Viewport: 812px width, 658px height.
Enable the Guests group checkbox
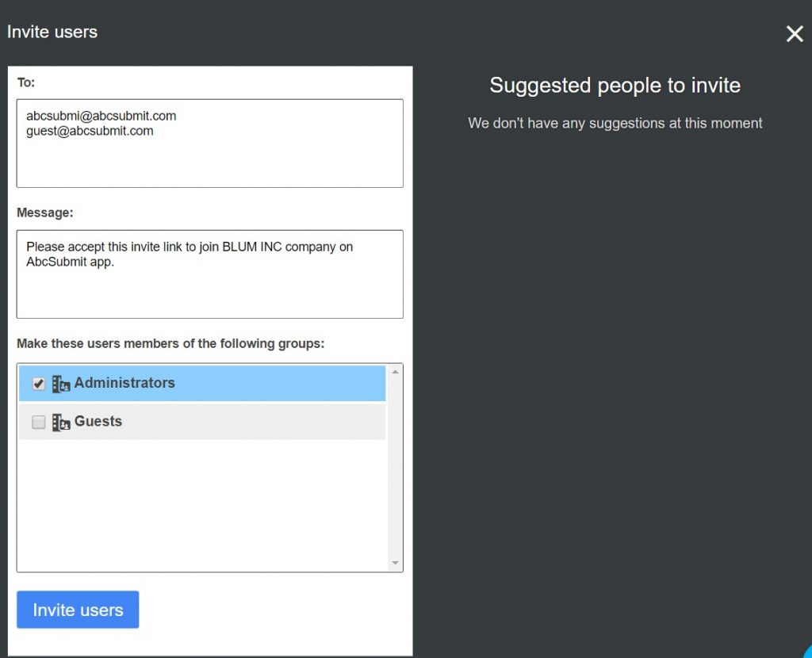coord(38,423)
